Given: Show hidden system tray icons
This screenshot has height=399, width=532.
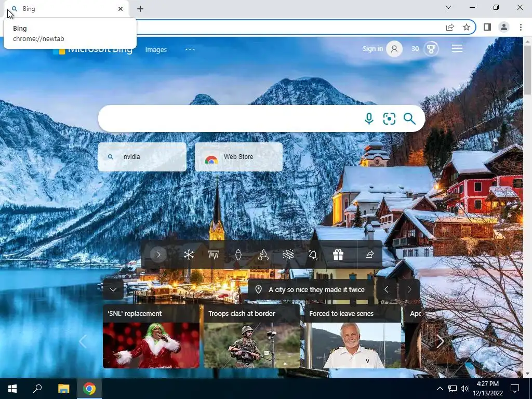Looking at the screenshot, I should point(440,389).
